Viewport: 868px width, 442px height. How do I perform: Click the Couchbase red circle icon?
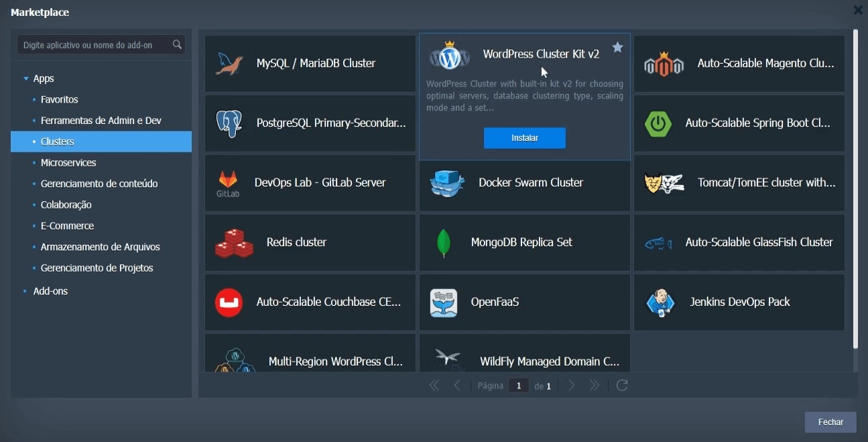point(229,302)
